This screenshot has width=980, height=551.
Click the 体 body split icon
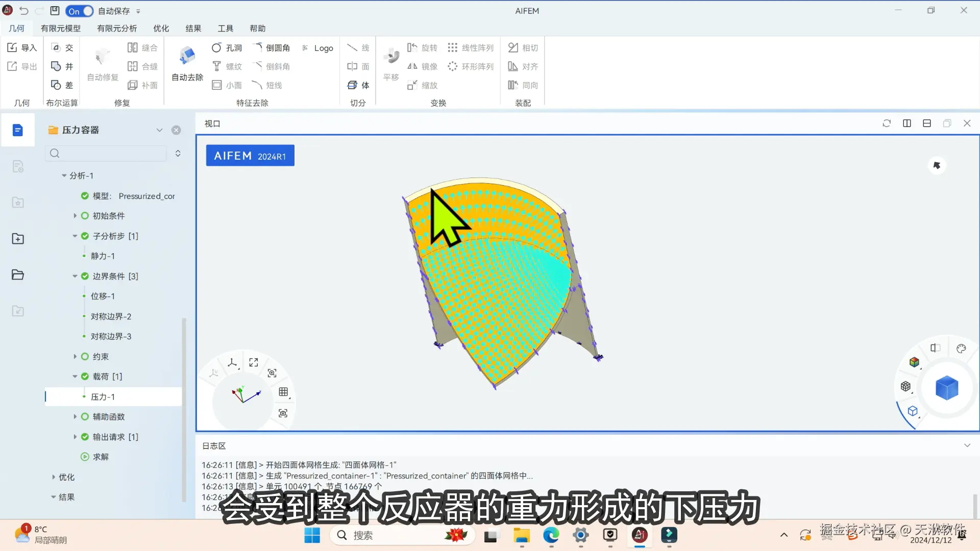(x=352, y=85)
